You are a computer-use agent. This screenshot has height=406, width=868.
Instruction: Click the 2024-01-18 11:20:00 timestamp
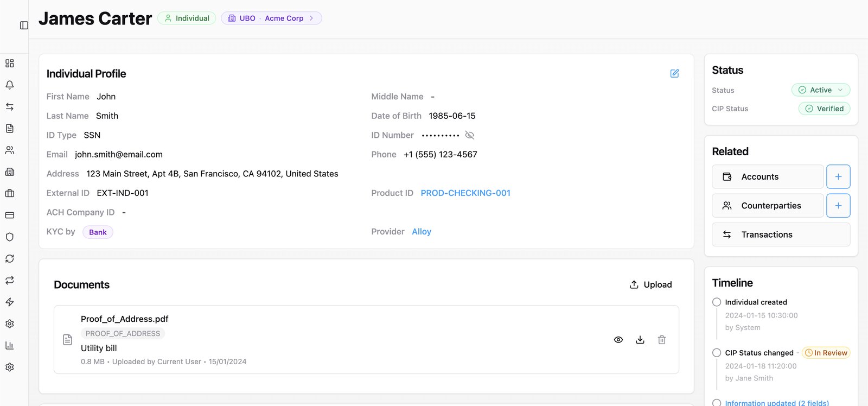coord(761,366)
